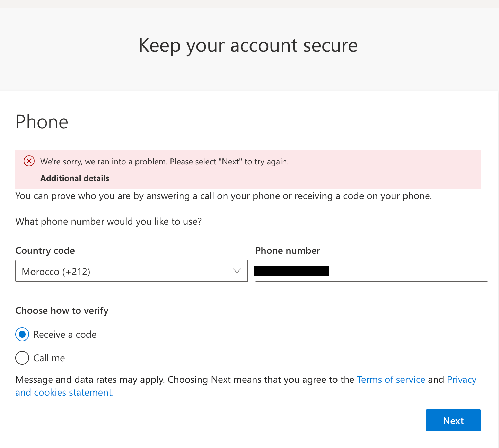
Task: Expand the Additional details section
Action: pos(75,178)
